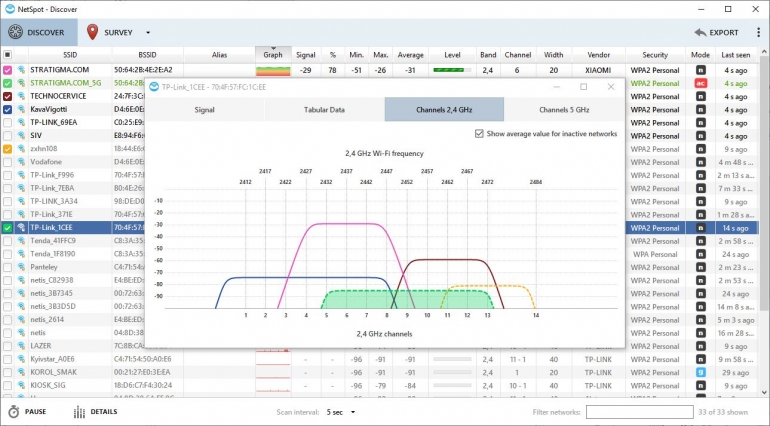
Task: Open the Survey dropdown arrow
Action: click(148, 32)
